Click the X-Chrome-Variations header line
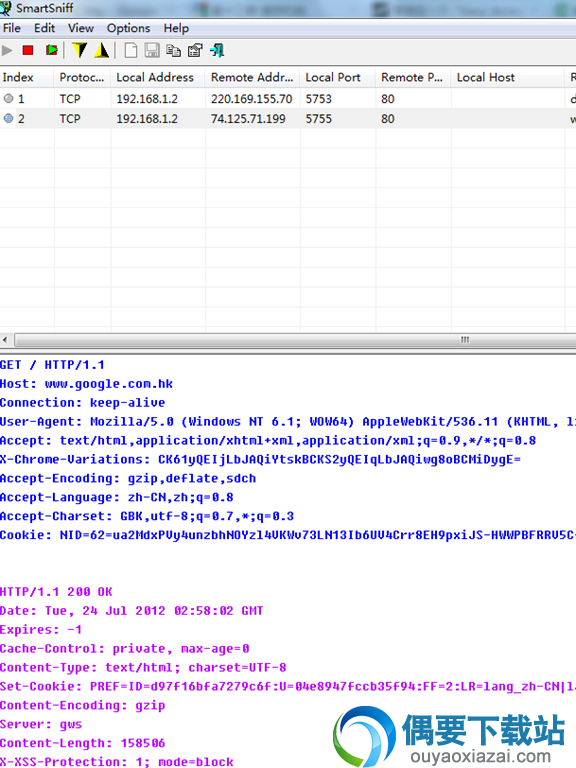Viewport: 576px width, 768px height. point(261,459)
